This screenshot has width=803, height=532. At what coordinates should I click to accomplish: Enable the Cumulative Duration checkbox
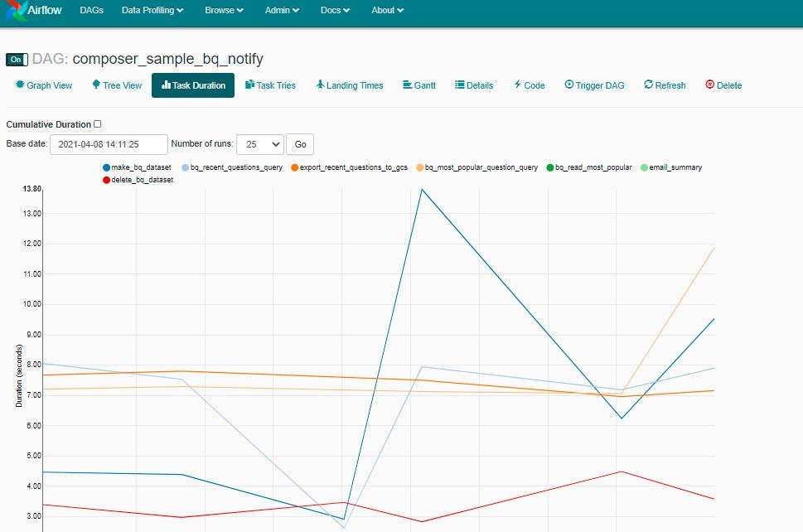[x=98, y=124]
